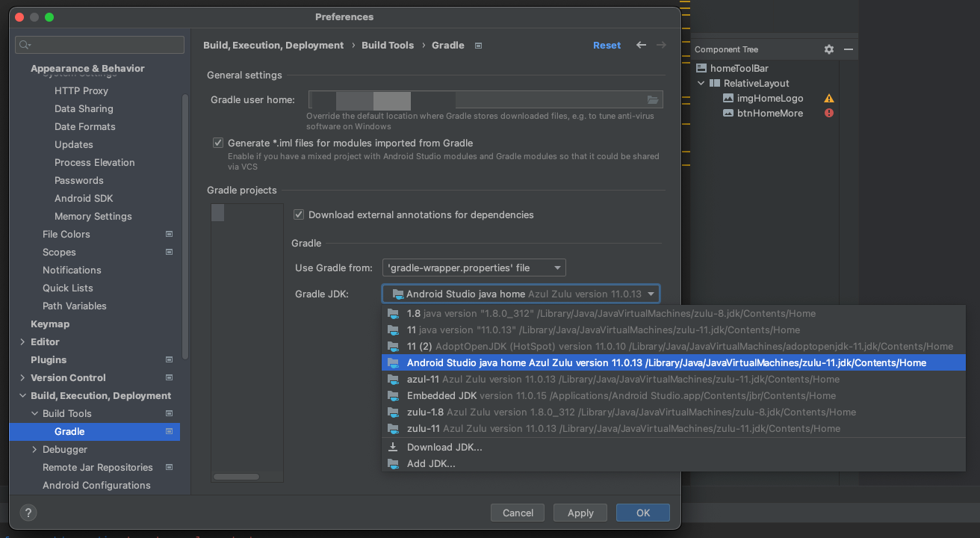The height and width of the screenshot is (538, 980).
Task: Collapse Build, Execution, Deployment section
Action: [22, 396]
